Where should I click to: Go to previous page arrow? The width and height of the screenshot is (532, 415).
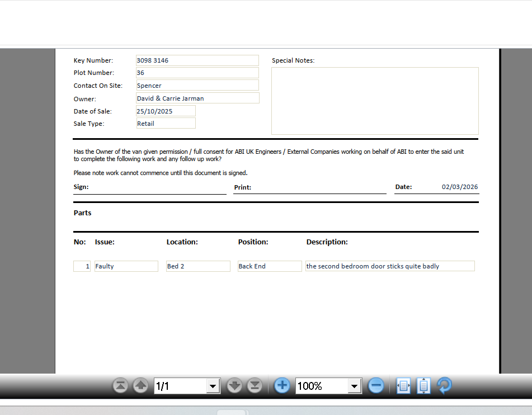coord(140,386)
